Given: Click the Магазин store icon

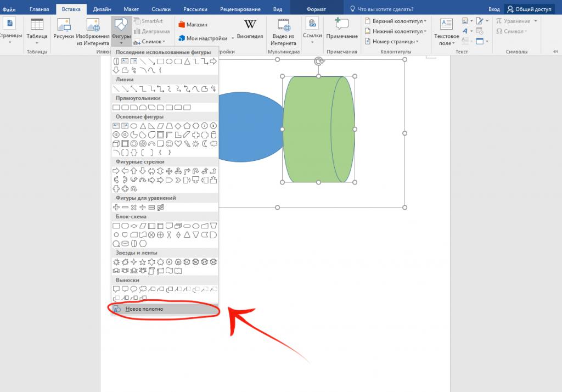Looking at the screenshot, I should click(x=193, y=25).
